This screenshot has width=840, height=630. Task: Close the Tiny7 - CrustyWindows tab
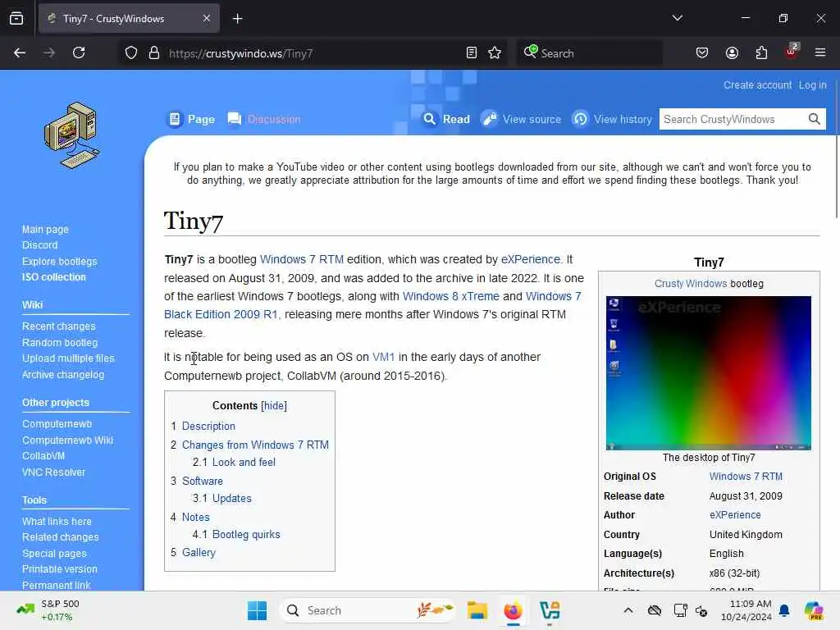point(207,18)
